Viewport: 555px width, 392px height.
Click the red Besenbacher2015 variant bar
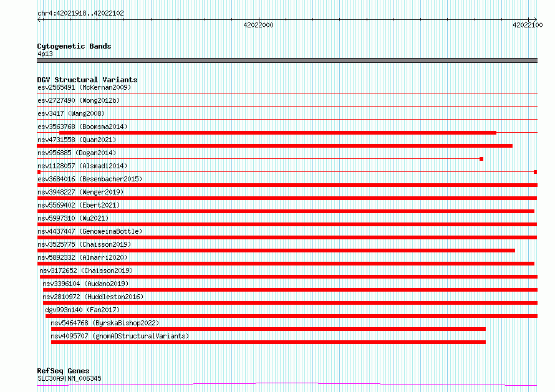point(287,185)
